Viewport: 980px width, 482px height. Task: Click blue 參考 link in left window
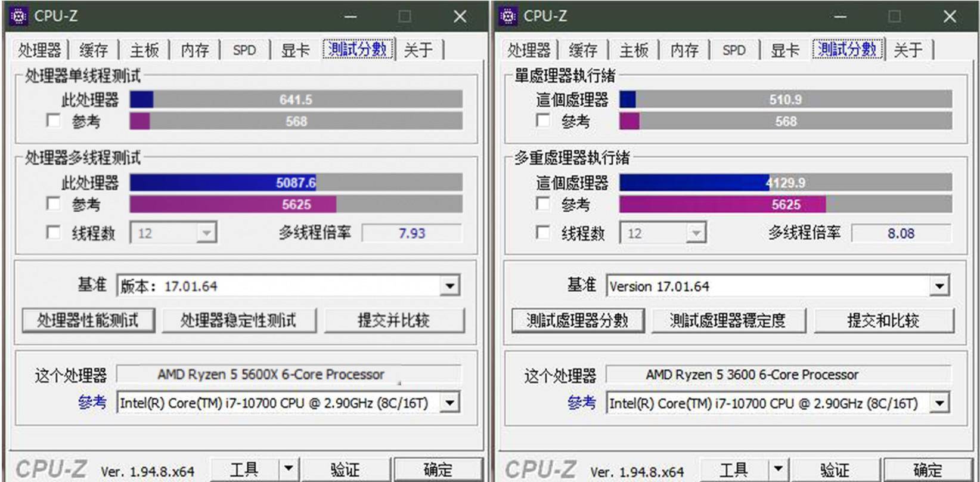click(92, 403)
